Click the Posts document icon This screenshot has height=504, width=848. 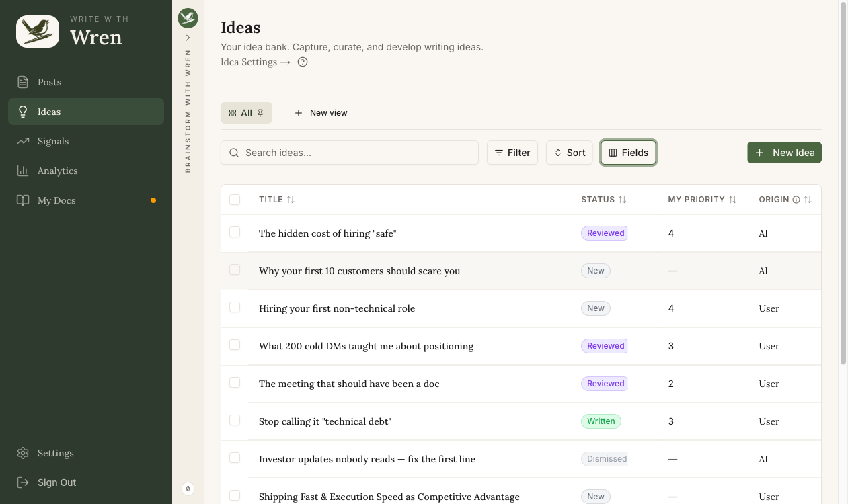click(x=23, y=82)
